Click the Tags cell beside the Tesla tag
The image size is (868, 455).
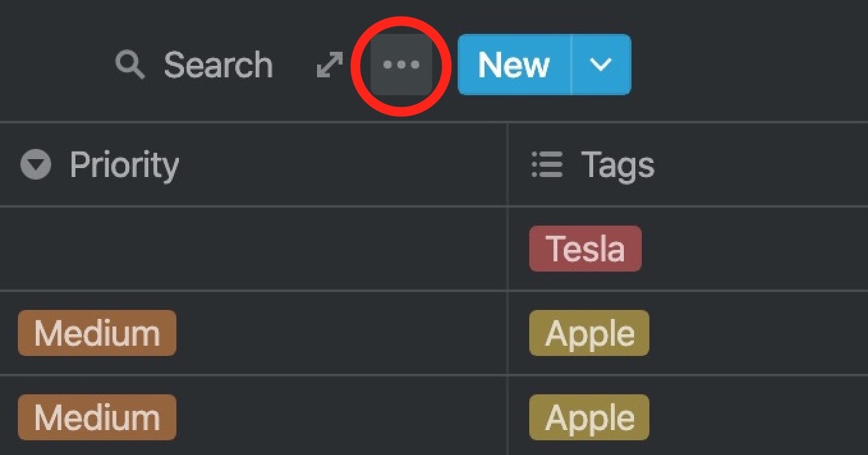pos(735,249)
